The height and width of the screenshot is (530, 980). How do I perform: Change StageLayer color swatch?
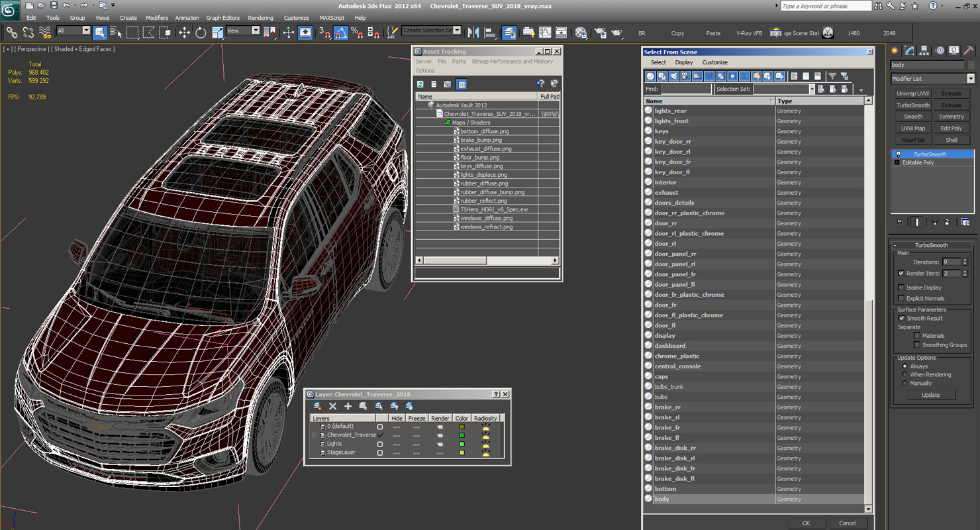(462, 452)
